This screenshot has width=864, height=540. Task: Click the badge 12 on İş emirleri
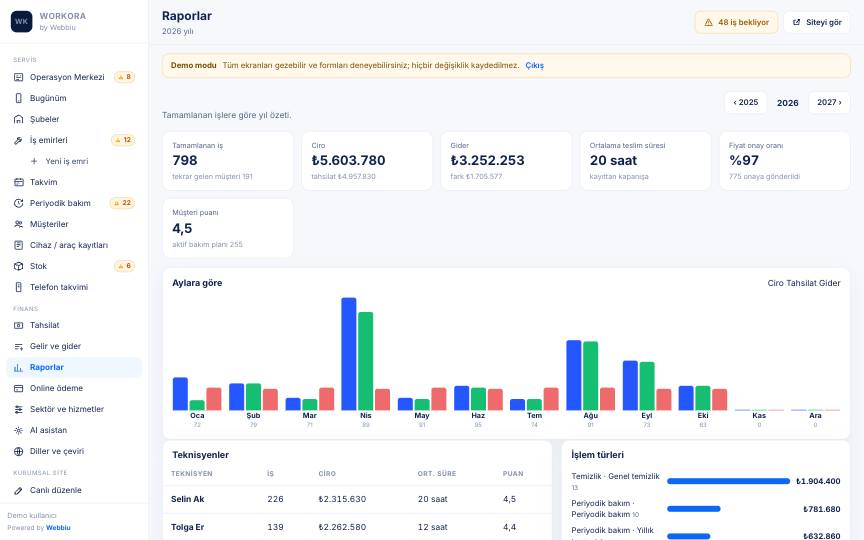click(x=123, y=140)
